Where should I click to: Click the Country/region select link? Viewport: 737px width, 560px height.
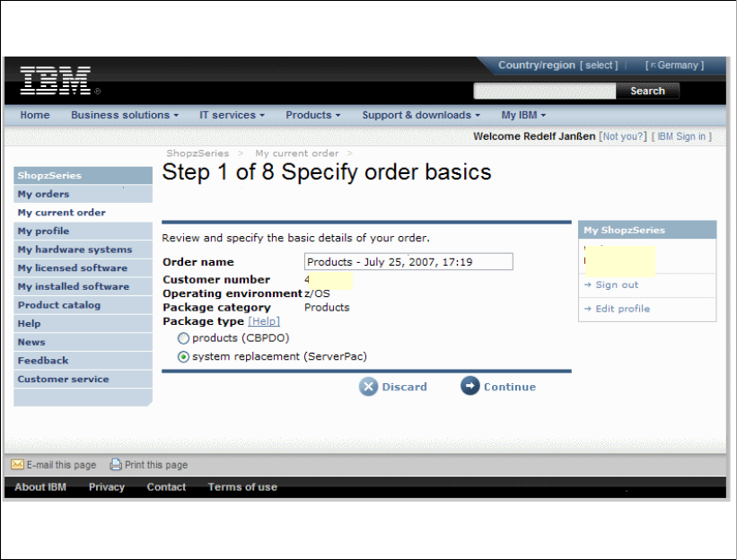[599, 66]
